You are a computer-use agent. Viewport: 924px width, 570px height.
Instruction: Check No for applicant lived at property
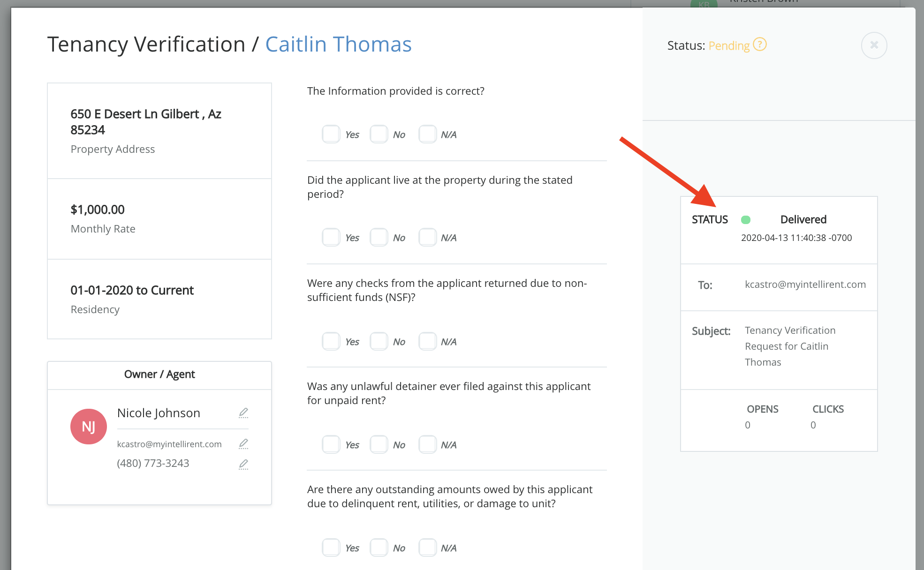tap(379, 238)
